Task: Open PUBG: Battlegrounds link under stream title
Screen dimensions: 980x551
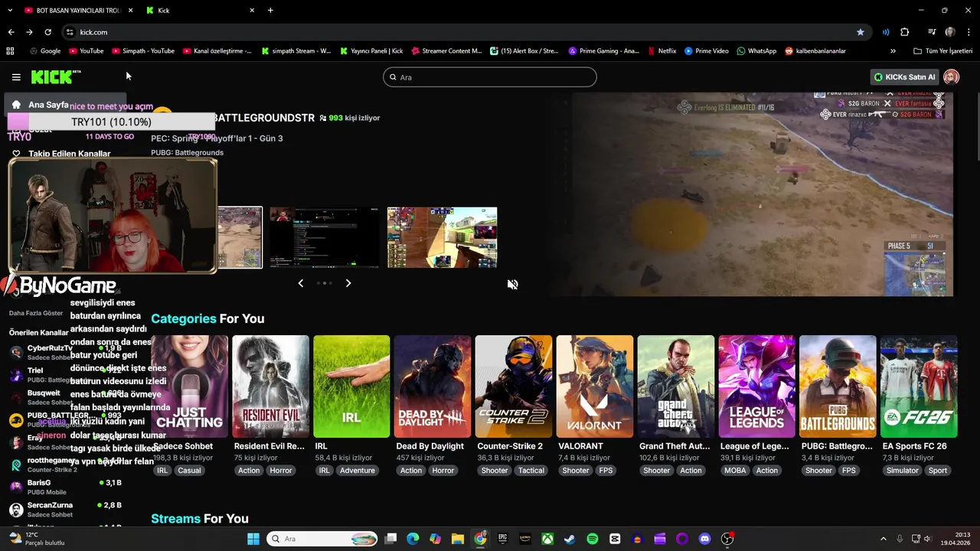Action: click(x=188, y=153)
